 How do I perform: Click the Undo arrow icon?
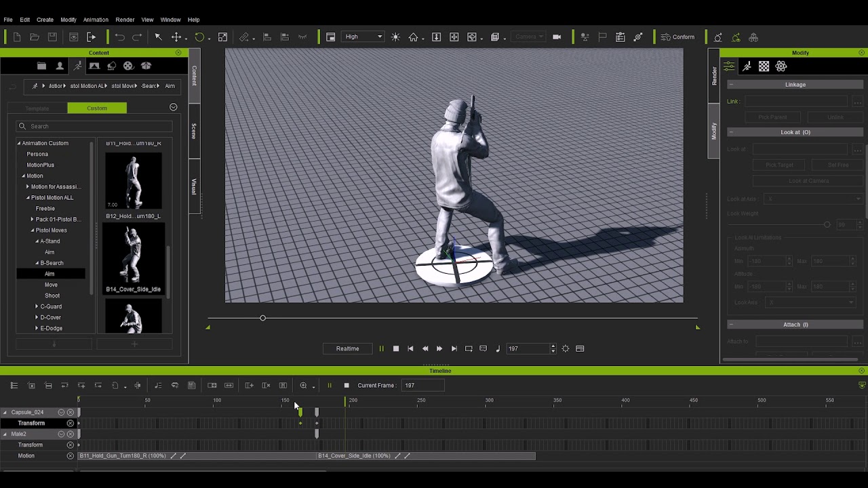click(x=119, y=37)
